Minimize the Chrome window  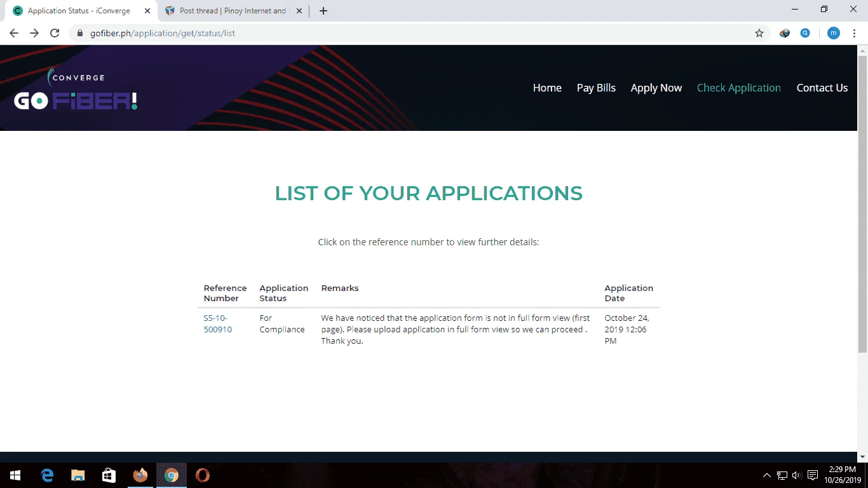pyautogui.click(x=795, y=9)
